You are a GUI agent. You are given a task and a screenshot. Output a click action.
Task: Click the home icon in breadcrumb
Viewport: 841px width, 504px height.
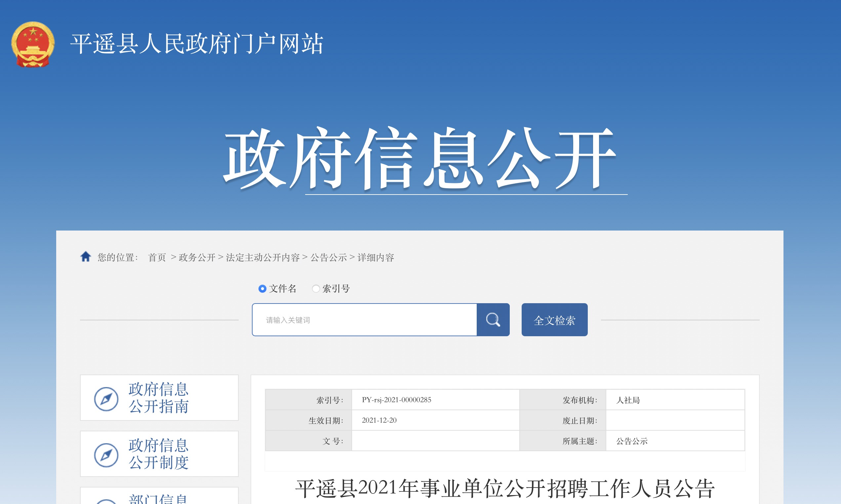click(85, 256)
